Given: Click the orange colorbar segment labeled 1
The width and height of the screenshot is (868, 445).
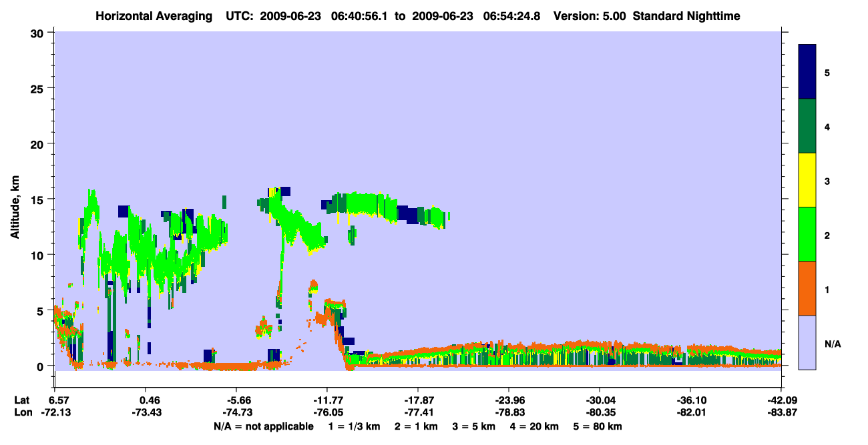Looking at the screenshot, I should tap(807, 288).
